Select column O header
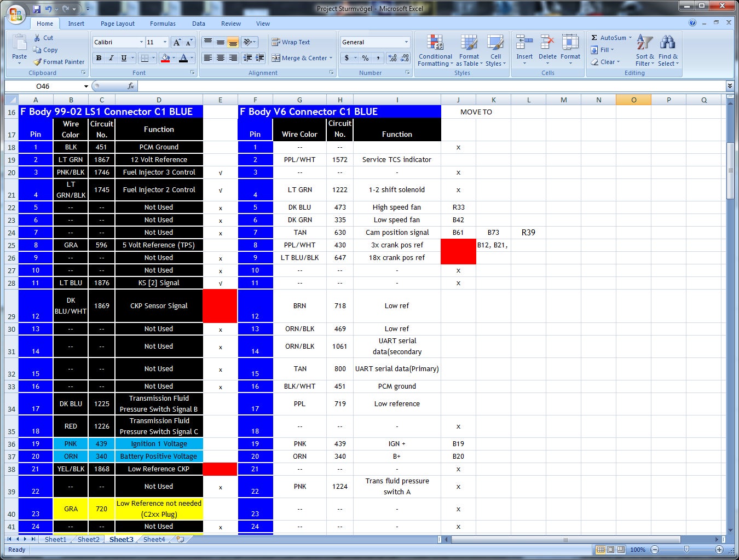This screenshot has height=560, width=739. click(633, 100)
